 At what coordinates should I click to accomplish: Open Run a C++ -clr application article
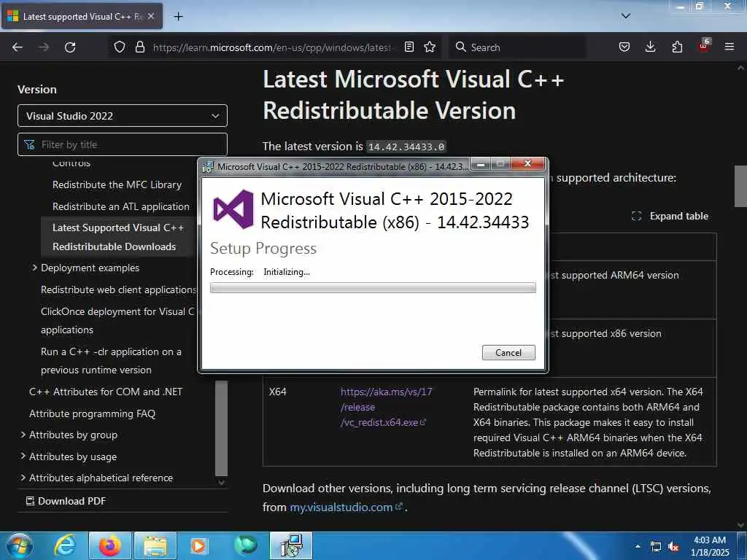click(111, 360)
